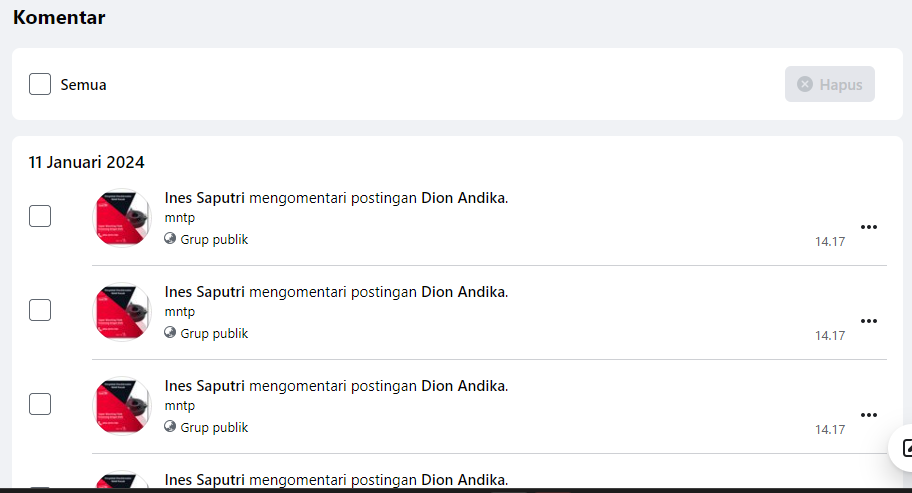Screen dimensions: 912x493
Task: Open the second comment's post thumbnail
Action: (121, 311)
